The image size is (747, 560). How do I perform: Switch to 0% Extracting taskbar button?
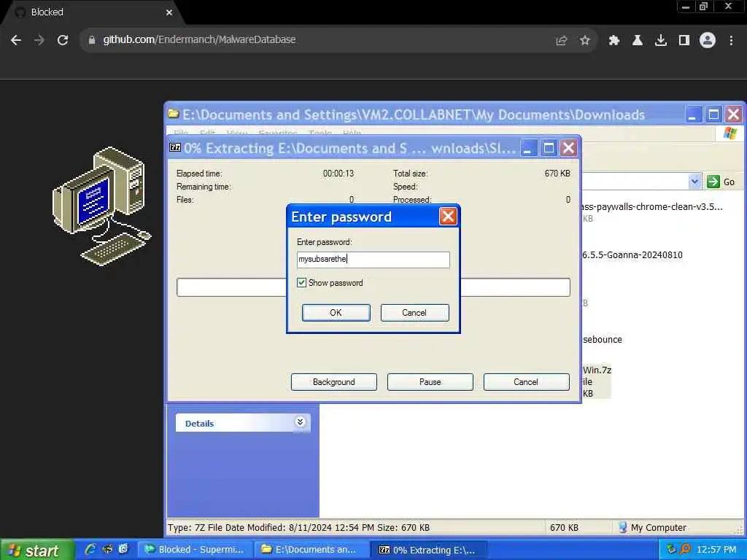pos(427,550)
